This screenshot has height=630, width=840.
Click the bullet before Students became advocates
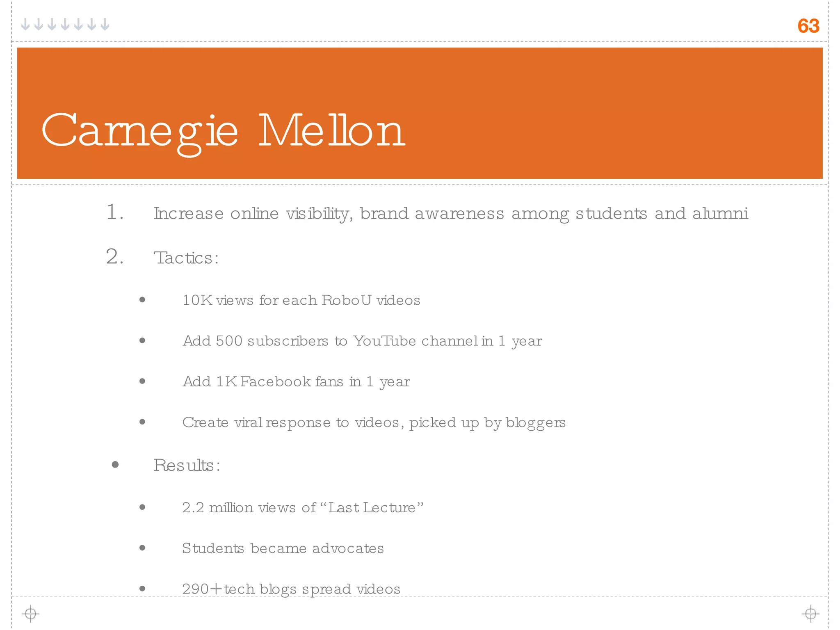click(142, 548)
